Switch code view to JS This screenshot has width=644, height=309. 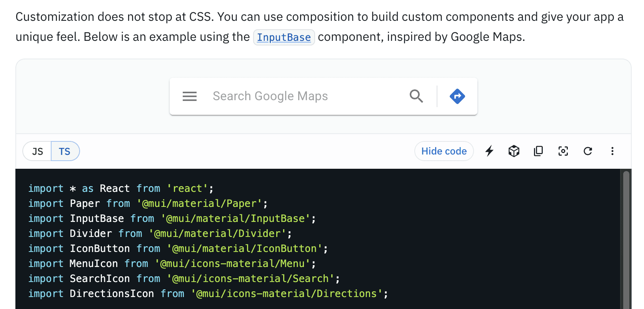(37, 151)
